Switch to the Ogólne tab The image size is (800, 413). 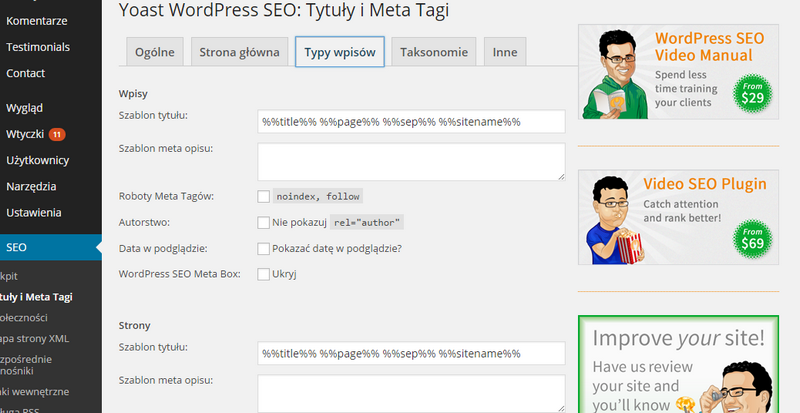click(155, 52)
